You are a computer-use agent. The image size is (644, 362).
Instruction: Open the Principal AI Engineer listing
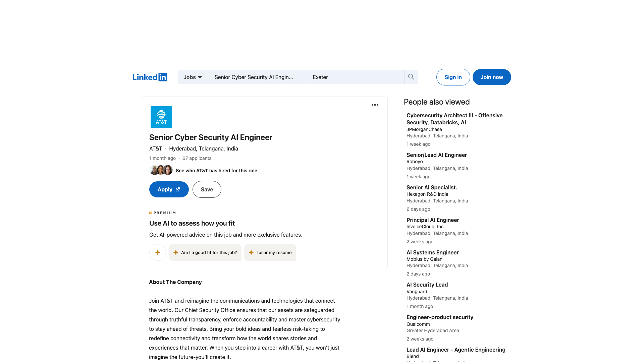point(433,220)
